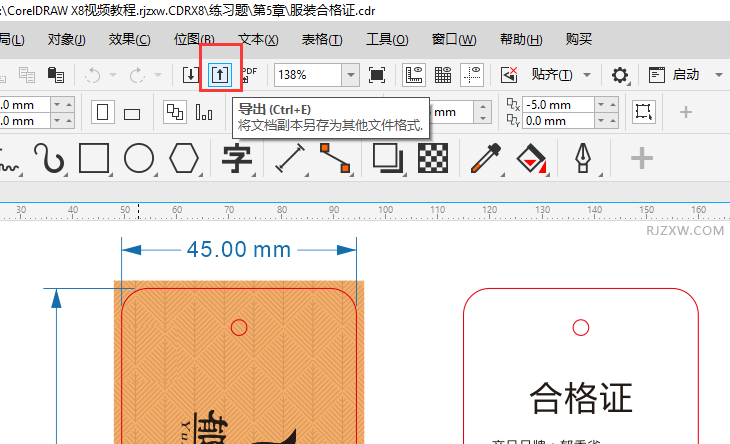Click the all pages layout icon
Screen dimensions: 730x444
[175, 112]
